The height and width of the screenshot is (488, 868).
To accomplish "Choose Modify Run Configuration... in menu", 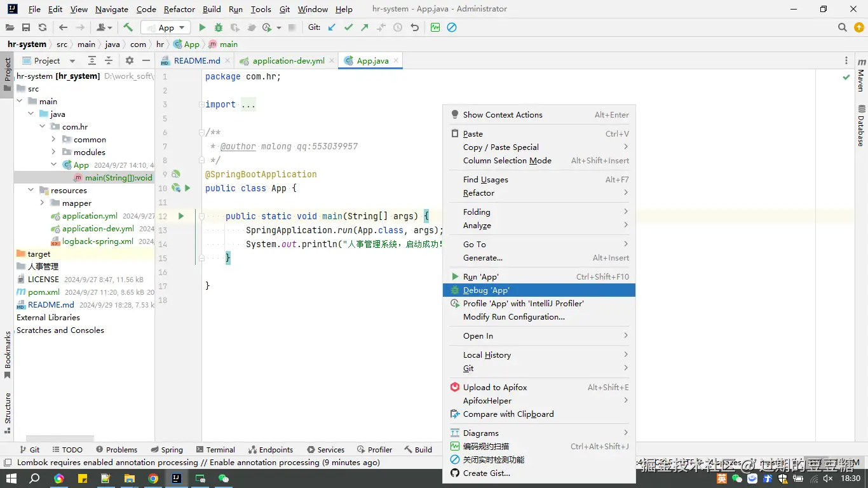I will point(513,316).
